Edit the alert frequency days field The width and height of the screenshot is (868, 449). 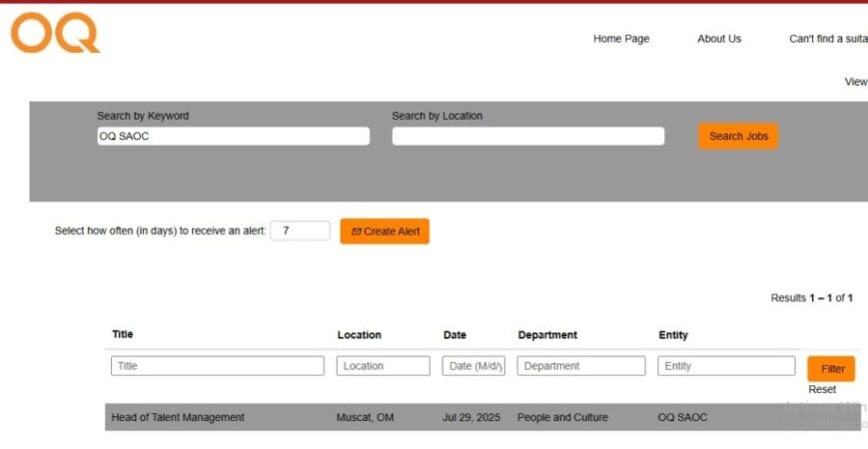pyautogui.click(x=300, y=230)
